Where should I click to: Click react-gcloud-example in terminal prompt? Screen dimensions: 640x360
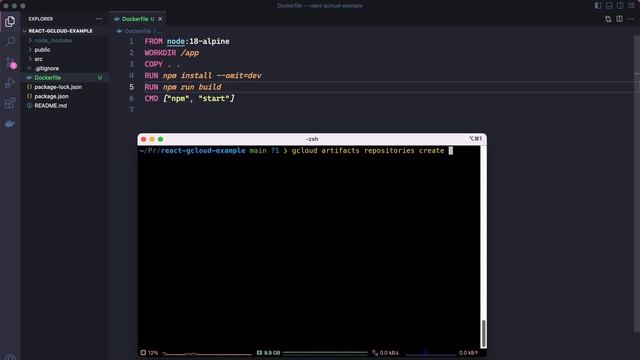point(203,151)
